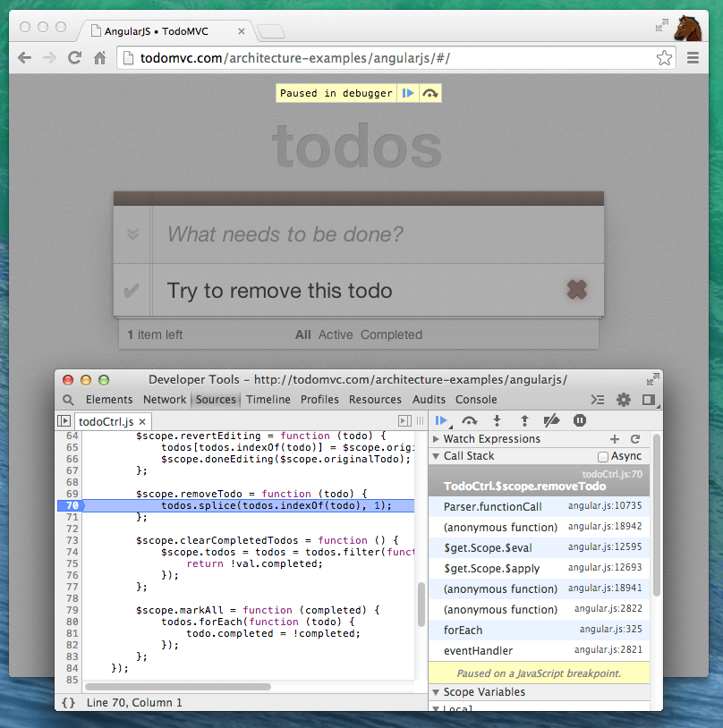
Task: Resume script execution in DevTools debugger toolbar
Action: [x=441, y=420]
